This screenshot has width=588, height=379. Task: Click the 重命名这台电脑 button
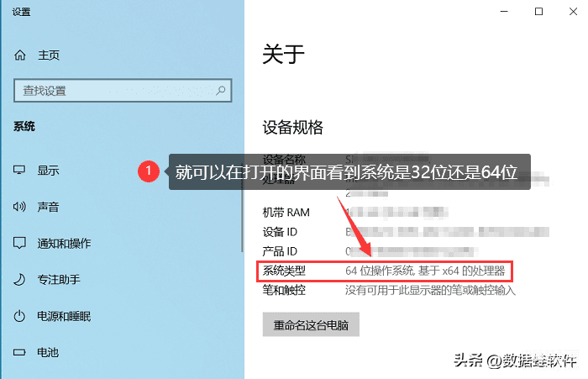tap(311, 324)
